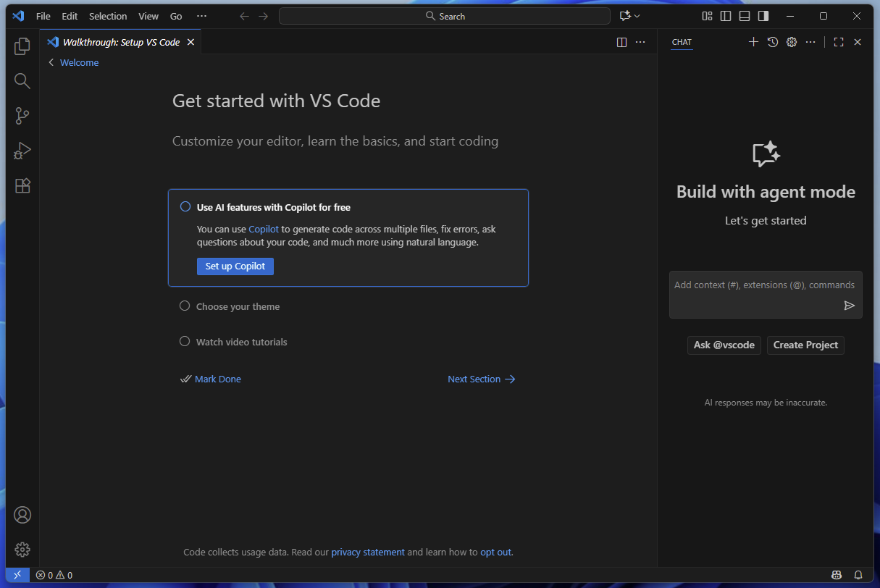Select the 'Choose your theme' step radio
This screenshot has width=880, height=588.
185,306
